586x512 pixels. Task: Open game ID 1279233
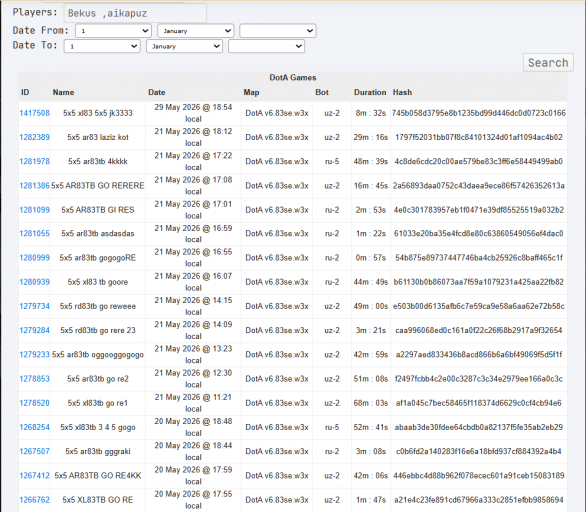[34, 355]
